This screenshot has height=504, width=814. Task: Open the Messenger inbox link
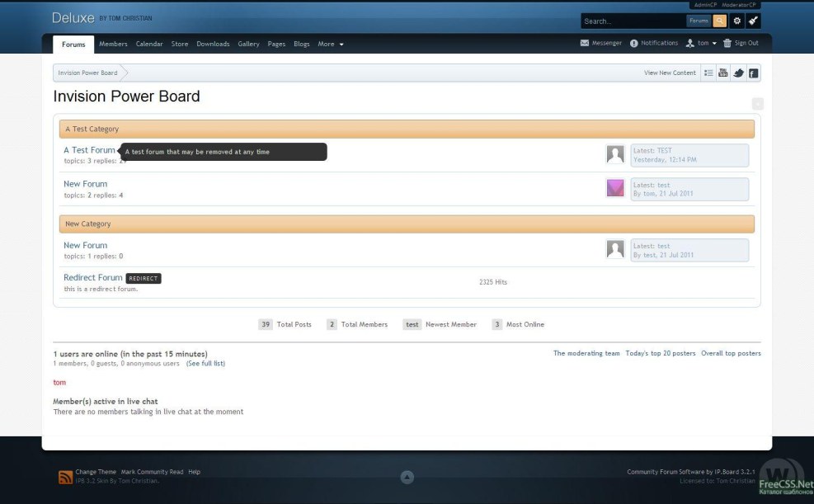601,43
